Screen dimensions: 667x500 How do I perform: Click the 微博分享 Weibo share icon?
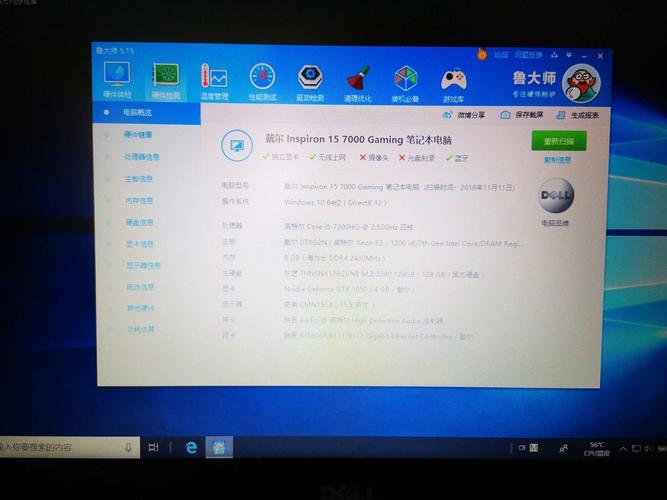[x=447, y=115]
